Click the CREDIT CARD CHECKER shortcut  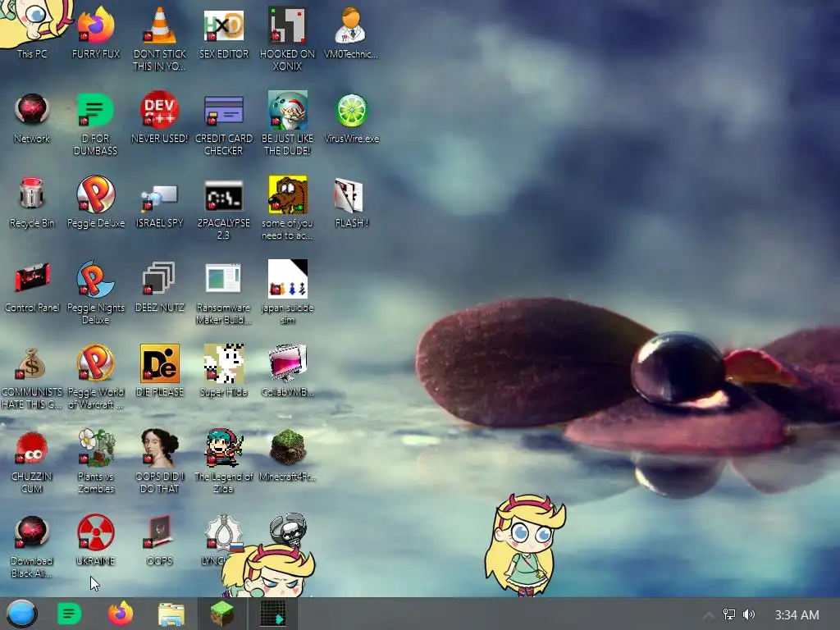[x=223, y=125]
